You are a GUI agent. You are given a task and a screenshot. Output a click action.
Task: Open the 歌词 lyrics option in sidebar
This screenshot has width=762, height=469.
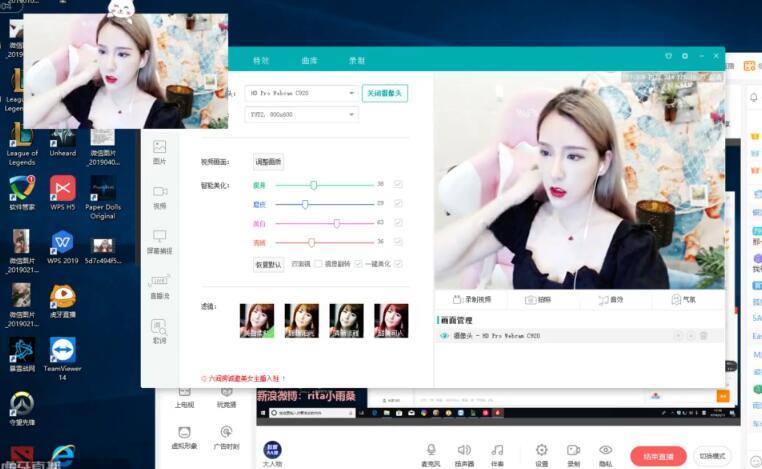159,331
